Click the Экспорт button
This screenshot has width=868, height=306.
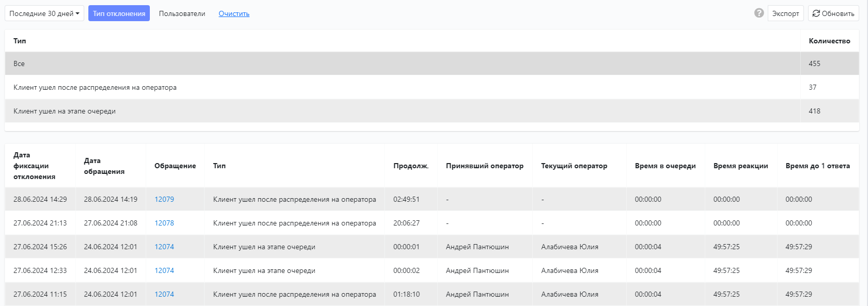pyautogui.click(x=785, y=13)
